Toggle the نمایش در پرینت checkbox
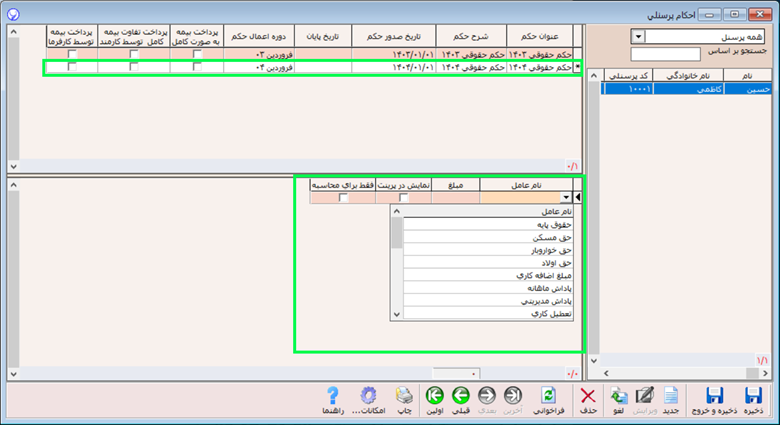This screenshot has height=425, width=780. click(404, 198)
